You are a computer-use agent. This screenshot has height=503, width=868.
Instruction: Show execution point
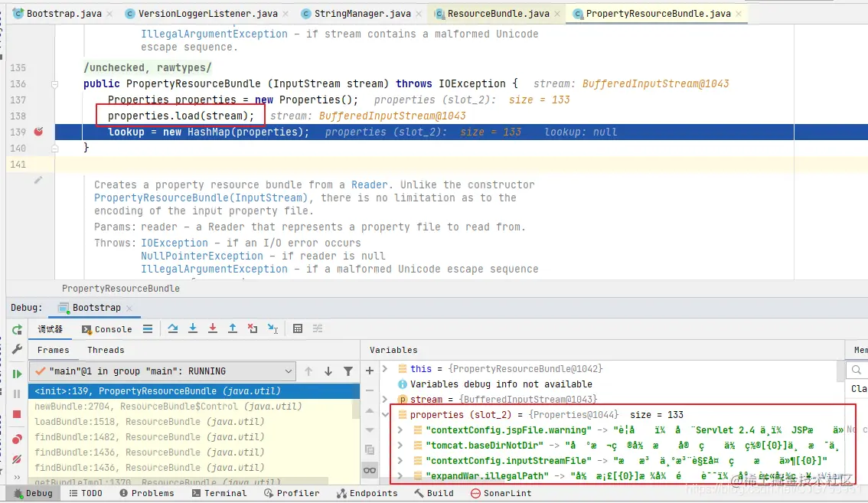pyautogui.click(x=148, y=329)
